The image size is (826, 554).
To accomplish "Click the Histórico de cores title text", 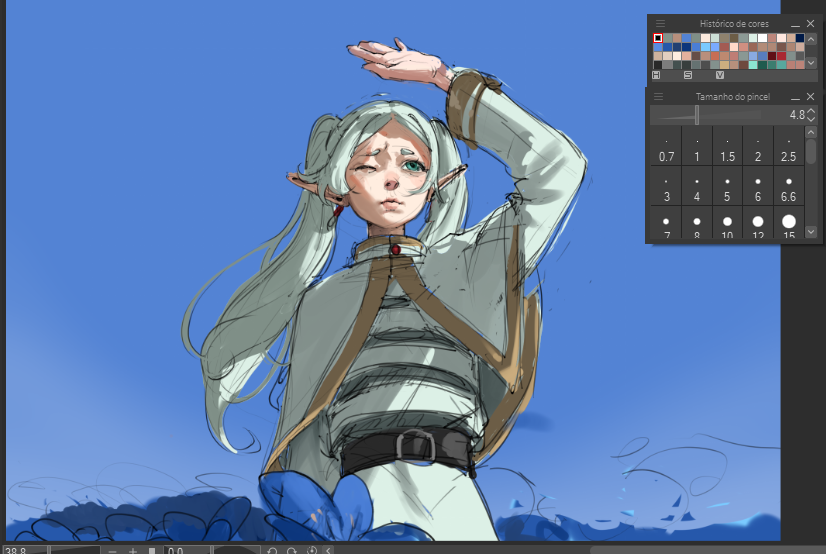I will coord(734,24).
